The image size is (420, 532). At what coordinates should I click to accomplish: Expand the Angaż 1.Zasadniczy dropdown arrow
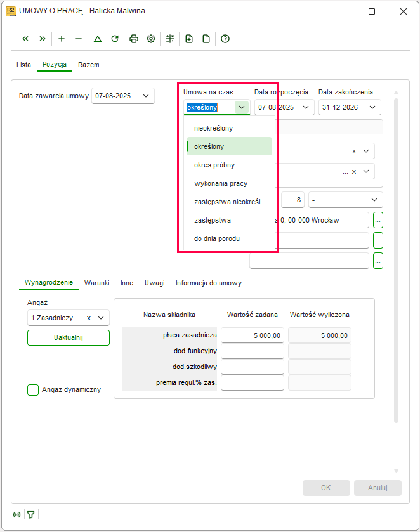tap(101, 318)
